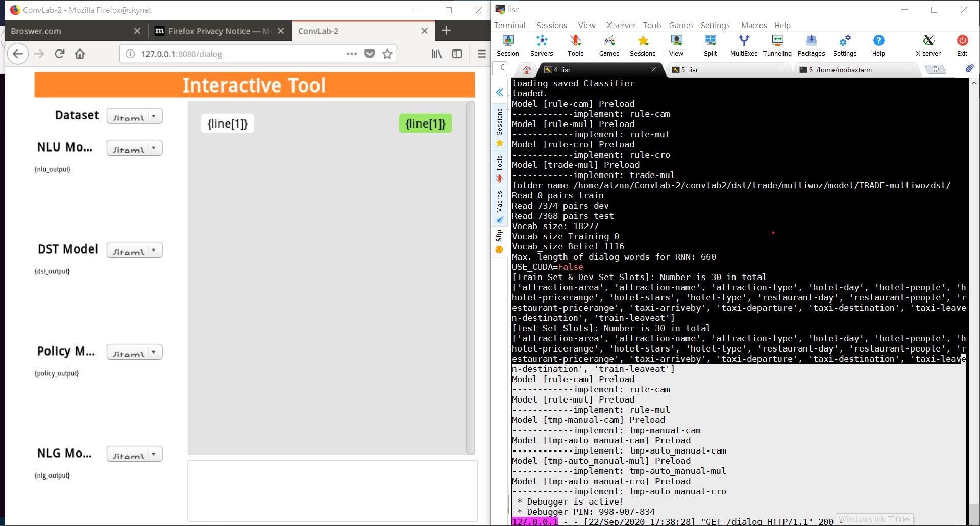This screenshot has width=980, height=526.
Task: Go back in Firefox navigation
Action: click(18, 54)
